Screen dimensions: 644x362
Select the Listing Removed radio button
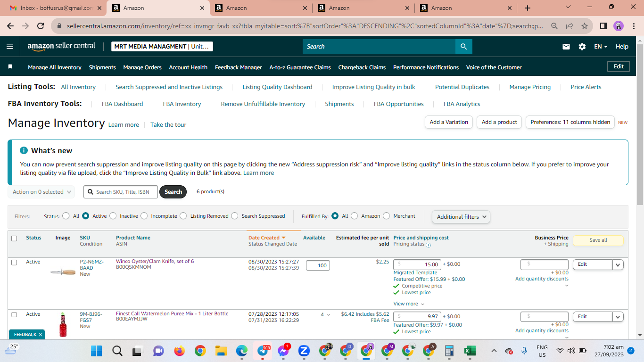(183, 216)
